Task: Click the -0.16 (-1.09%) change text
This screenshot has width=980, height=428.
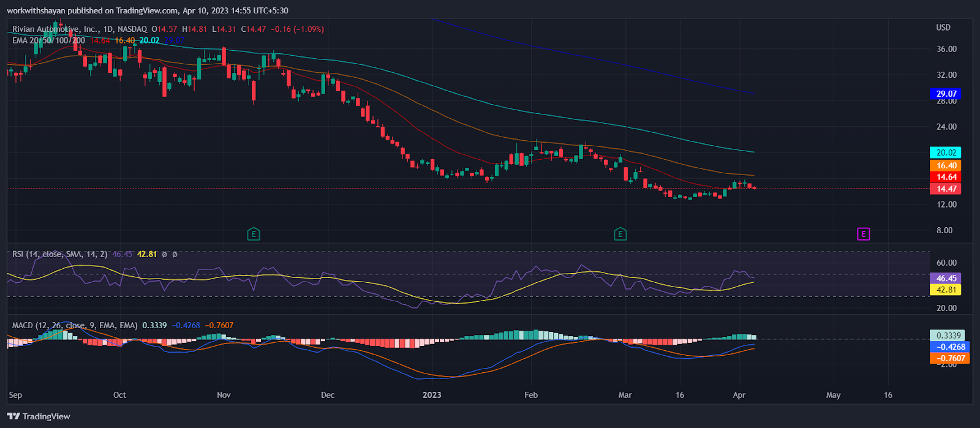Action: [x=298, y=29]
